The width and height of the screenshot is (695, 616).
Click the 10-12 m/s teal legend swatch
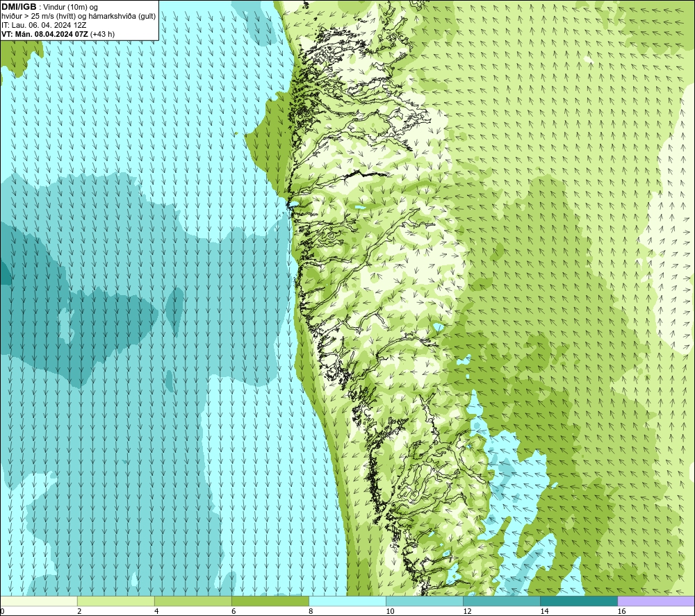[425, 601]
